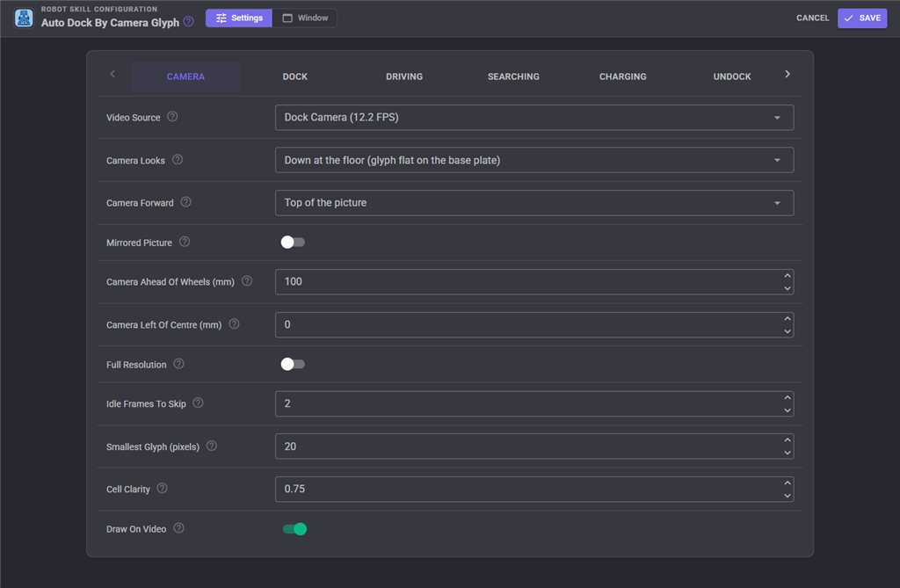The height and width of the screenshot is (588, 900).
Task: Open the Video Source dropdown
Action: click(x=534, y=118)
